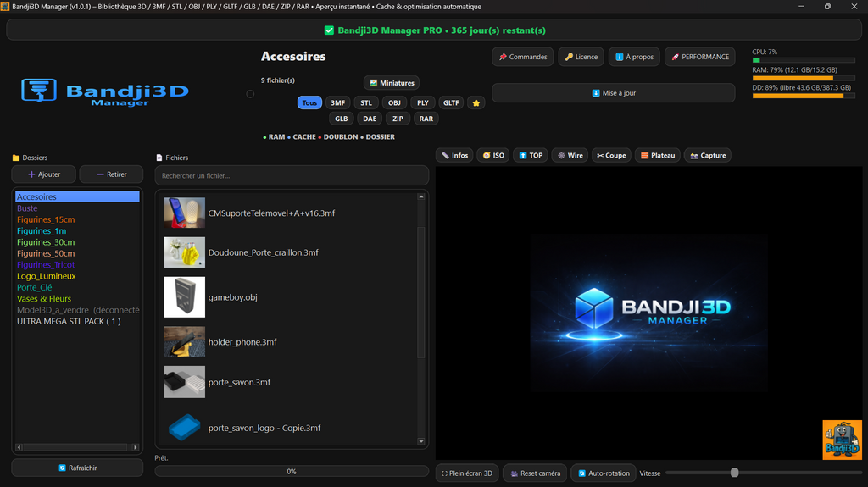Click the gameboy.obj thumbnail
Screen dimensions: 868x487
point(184,297)
